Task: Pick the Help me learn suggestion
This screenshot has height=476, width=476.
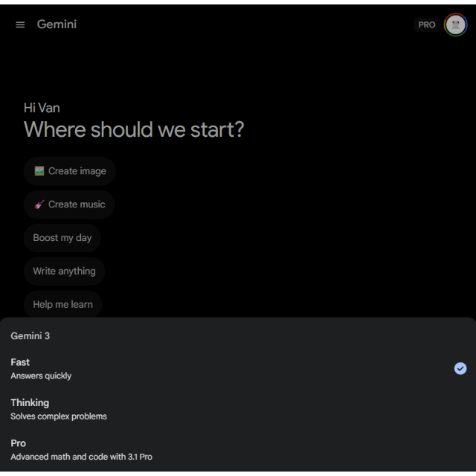Action: (62, 305)
